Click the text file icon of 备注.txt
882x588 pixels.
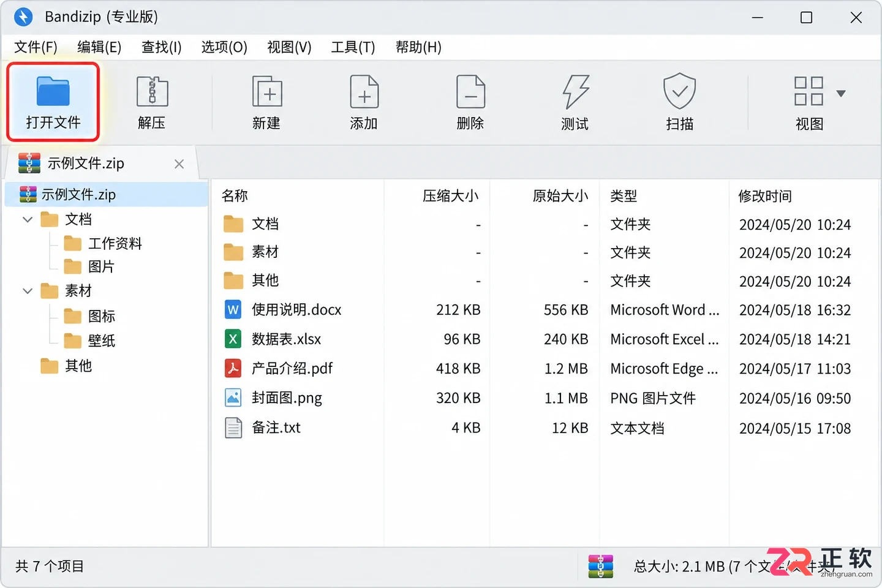[233, 428]
